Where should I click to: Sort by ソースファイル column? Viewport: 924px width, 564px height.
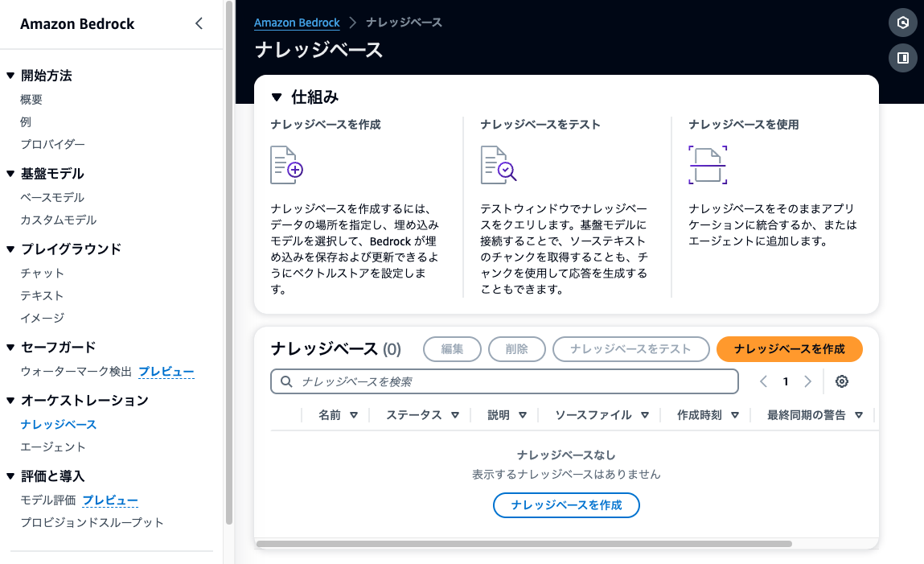(645, 415)
